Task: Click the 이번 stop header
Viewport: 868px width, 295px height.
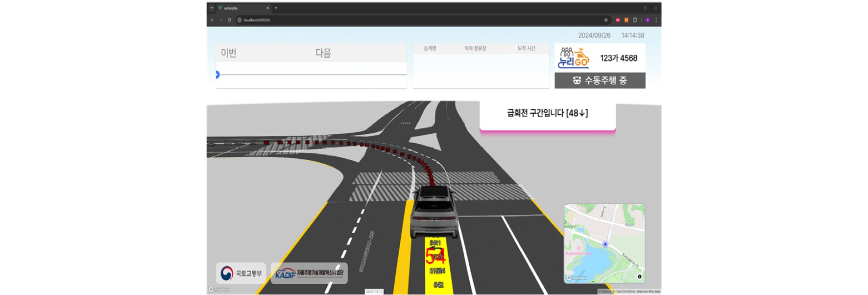Action: click(229, 53)
